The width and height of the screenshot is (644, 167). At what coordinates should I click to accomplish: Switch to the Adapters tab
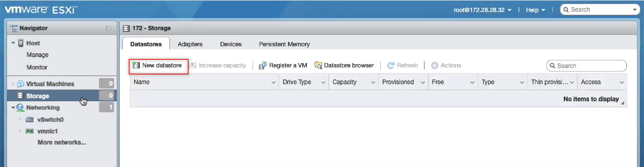coord(190,44)
